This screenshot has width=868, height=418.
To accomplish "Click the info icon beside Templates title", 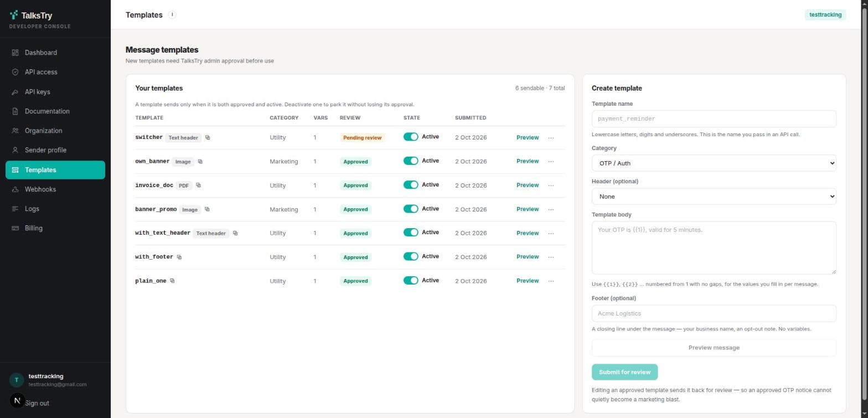I will [x=172, y=15].
